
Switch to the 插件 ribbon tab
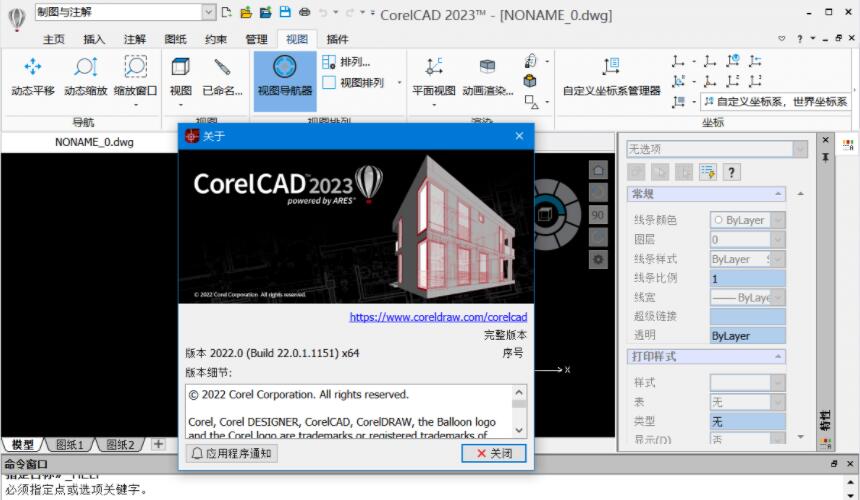337,39
